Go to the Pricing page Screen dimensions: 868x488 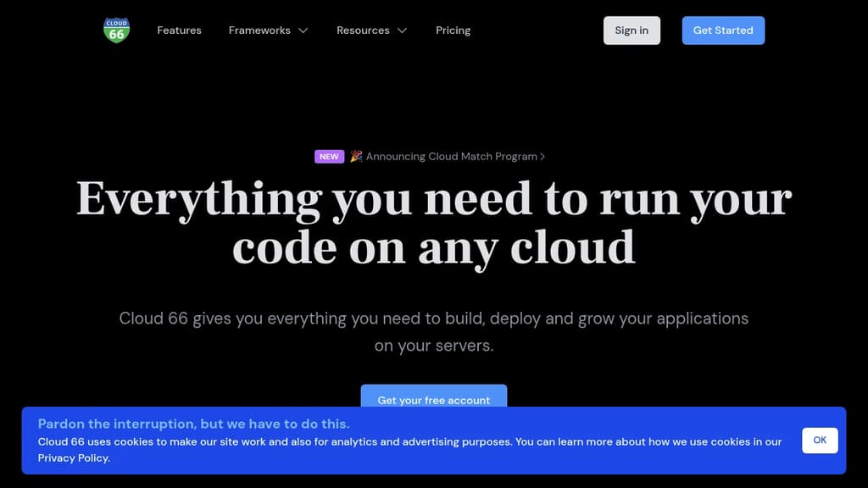[453, 30]
